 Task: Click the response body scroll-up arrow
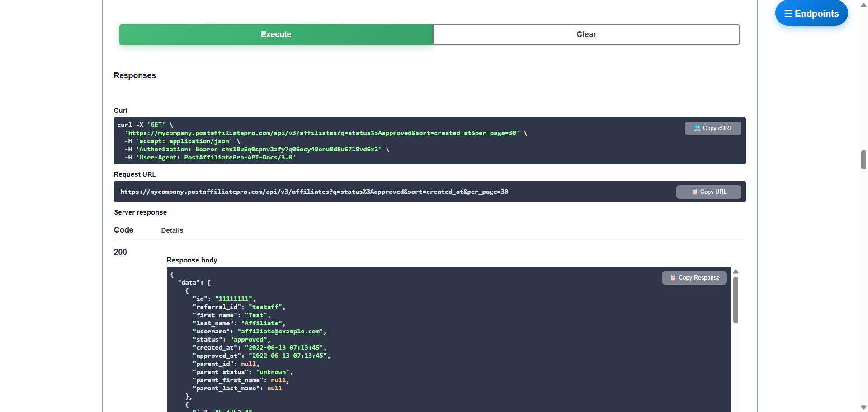(x=736, y=272)
